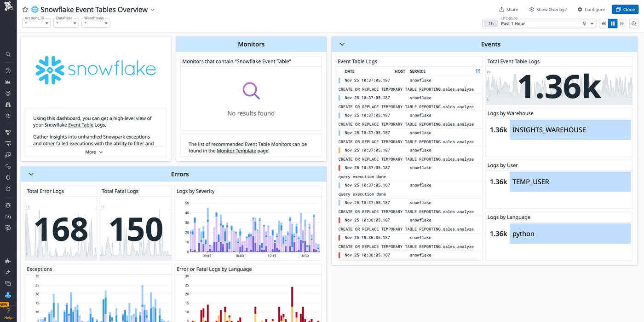Open the Configure menu

click(x=591, y=9)
